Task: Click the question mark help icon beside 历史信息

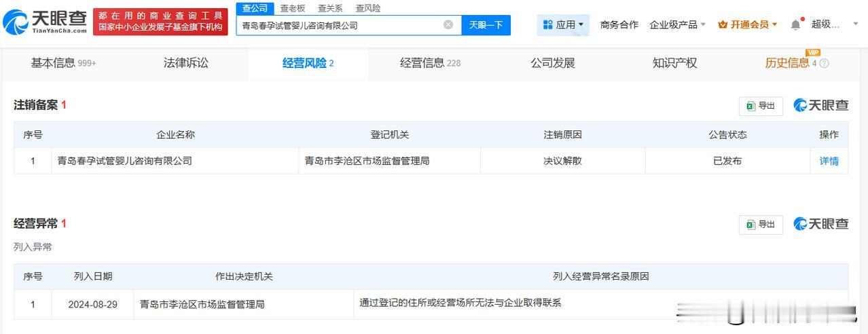Action: pos(824,63)
